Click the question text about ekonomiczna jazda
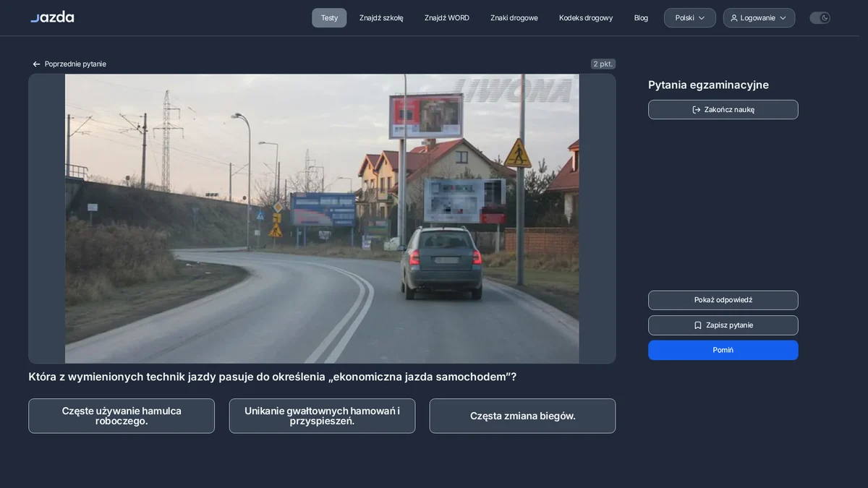The image size is (868, 488). pos(272,377)
